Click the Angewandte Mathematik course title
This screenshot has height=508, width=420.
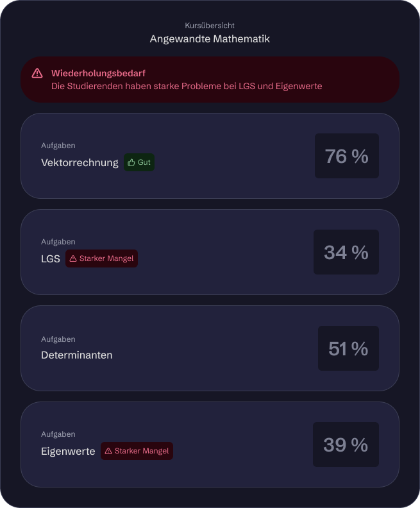[210, 39]
